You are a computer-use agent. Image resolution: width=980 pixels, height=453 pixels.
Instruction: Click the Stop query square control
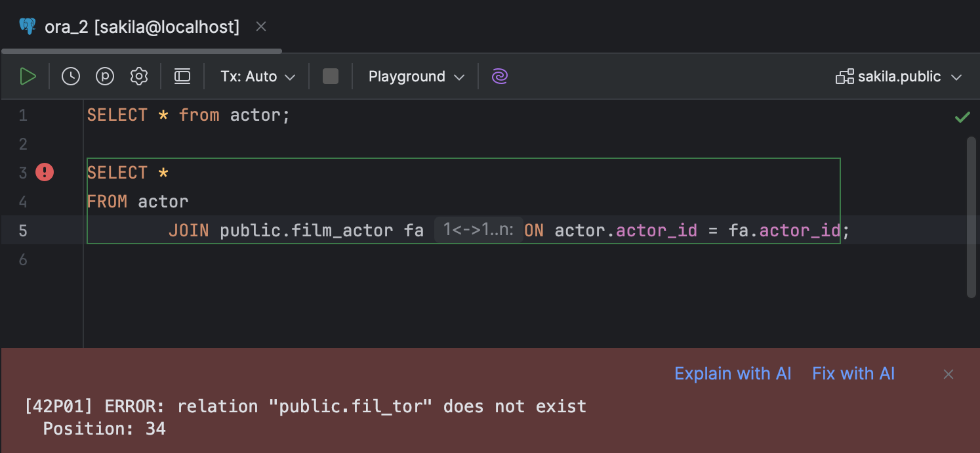pos(330,75)
